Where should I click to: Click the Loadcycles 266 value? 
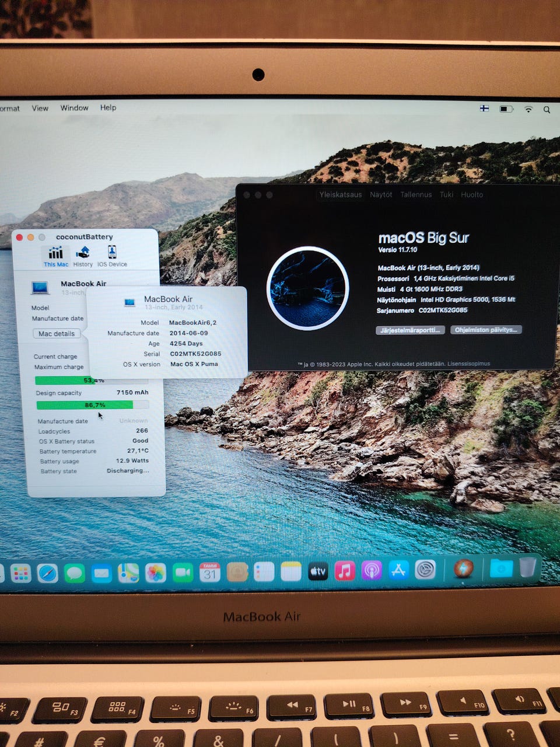tap(142, 431)
